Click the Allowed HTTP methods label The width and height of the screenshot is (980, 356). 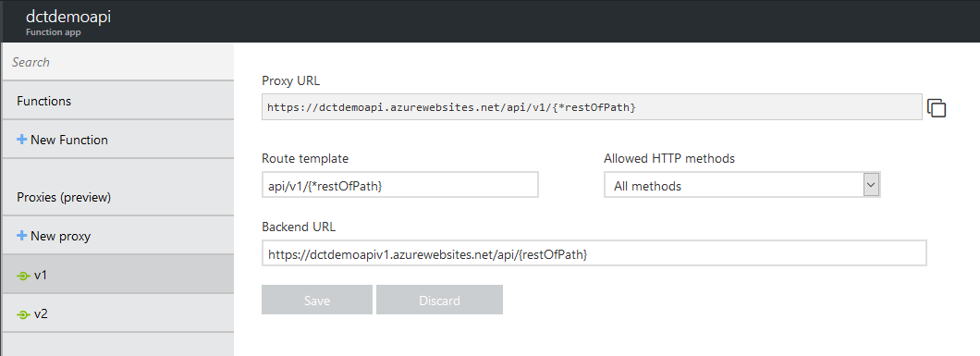(x=668, y=159)
